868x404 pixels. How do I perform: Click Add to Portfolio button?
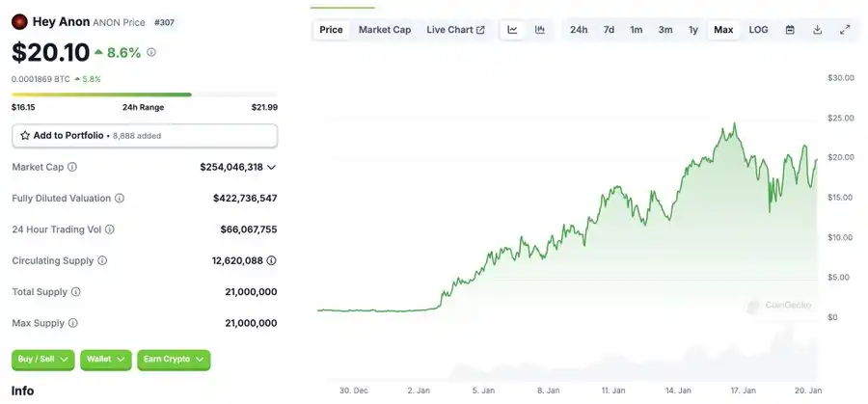[144, 136]
